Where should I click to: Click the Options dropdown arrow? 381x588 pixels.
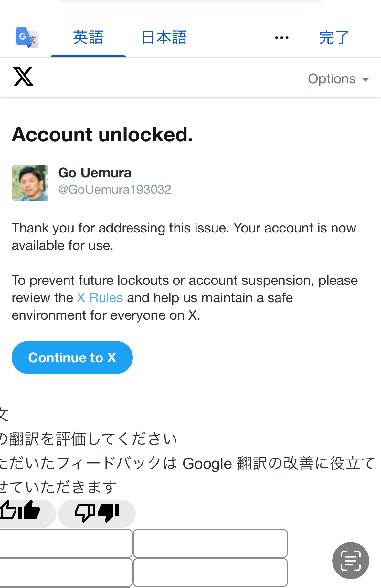click(x=365, y=80)
